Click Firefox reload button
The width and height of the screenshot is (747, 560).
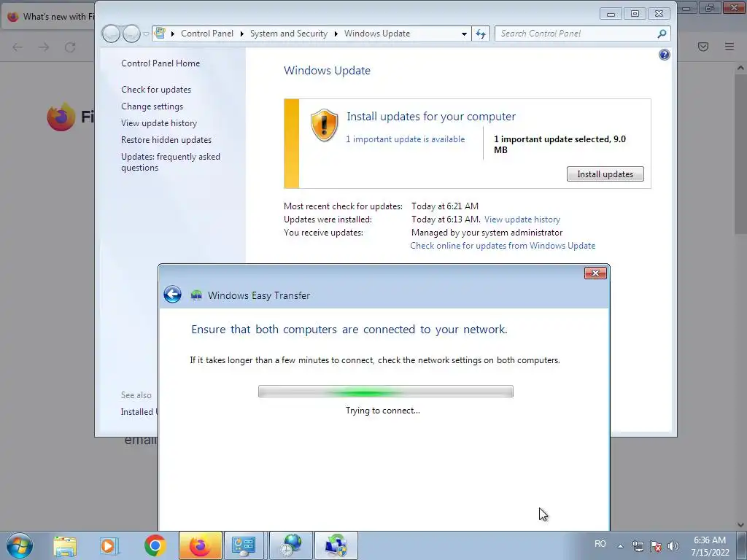(x=70, y=47)
